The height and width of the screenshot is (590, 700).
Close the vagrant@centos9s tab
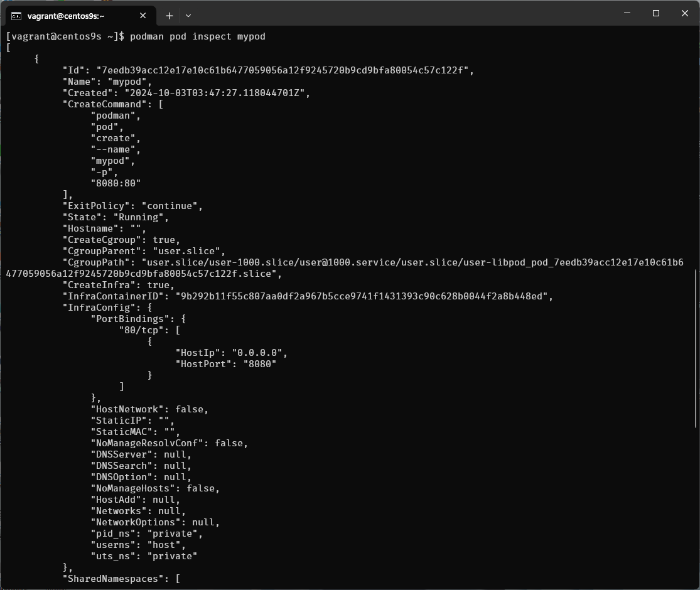[x=144, y=16]
